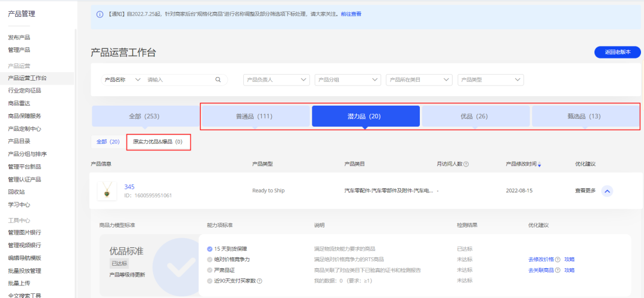Image resolution: width=644 pixels, height=298 pixels.
Task: Open the 产品类型 filter dropdown
Action: 491,80
